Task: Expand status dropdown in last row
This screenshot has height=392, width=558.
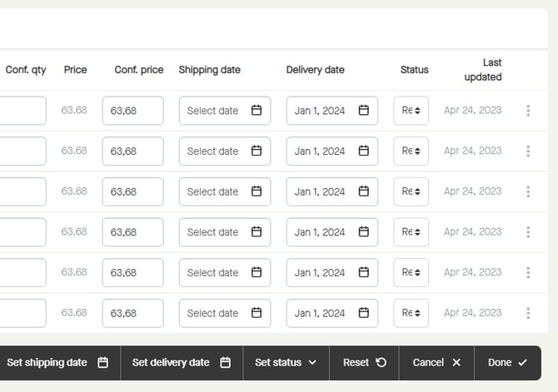Action: [x=411, y=313]
